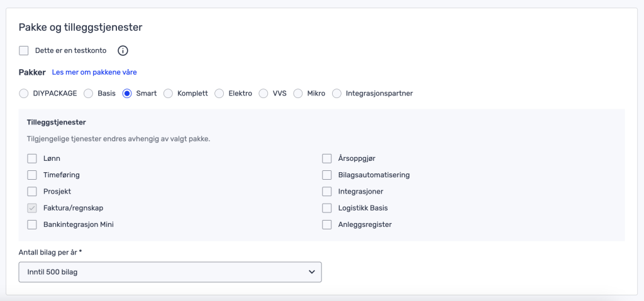Select the Mikro package radio button

coord(298,94)
